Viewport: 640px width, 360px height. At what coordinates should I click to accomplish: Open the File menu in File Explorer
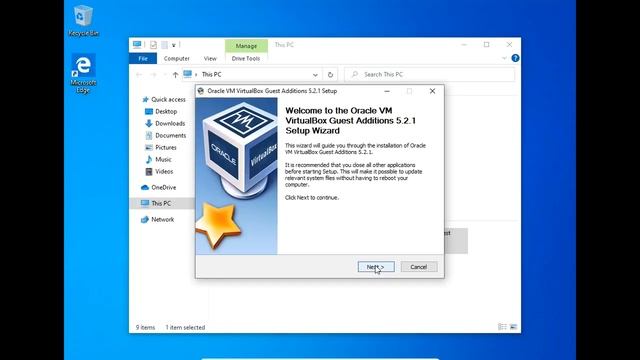point(143,58)
